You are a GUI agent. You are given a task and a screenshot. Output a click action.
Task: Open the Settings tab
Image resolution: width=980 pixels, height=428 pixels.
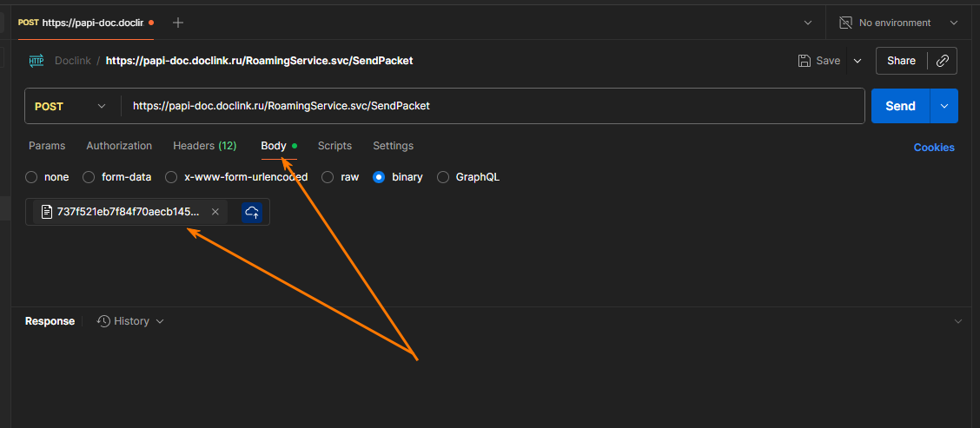tap(393, 146)
